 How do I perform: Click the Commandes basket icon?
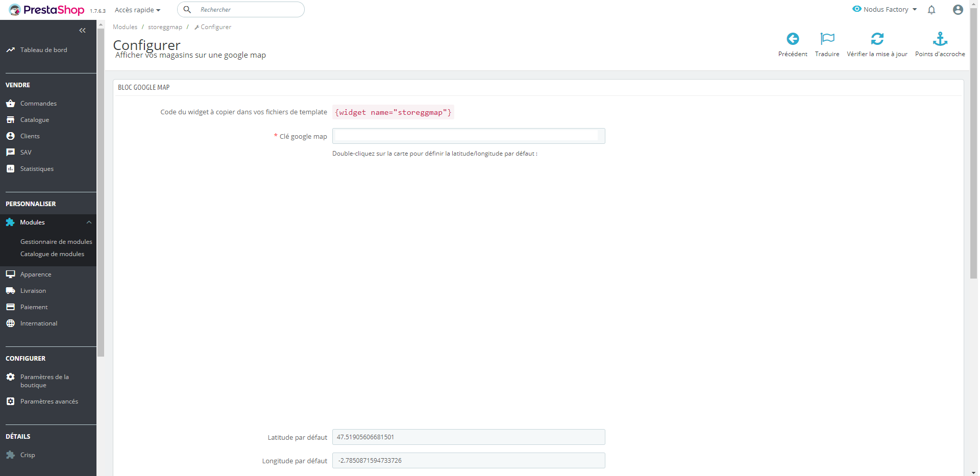[10, 104]
